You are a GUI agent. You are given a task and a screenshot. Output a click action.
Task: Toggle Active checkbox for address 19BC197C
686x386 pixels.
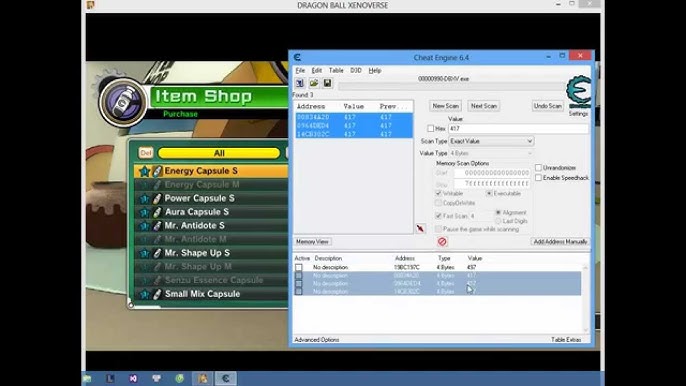coord(298,267)
